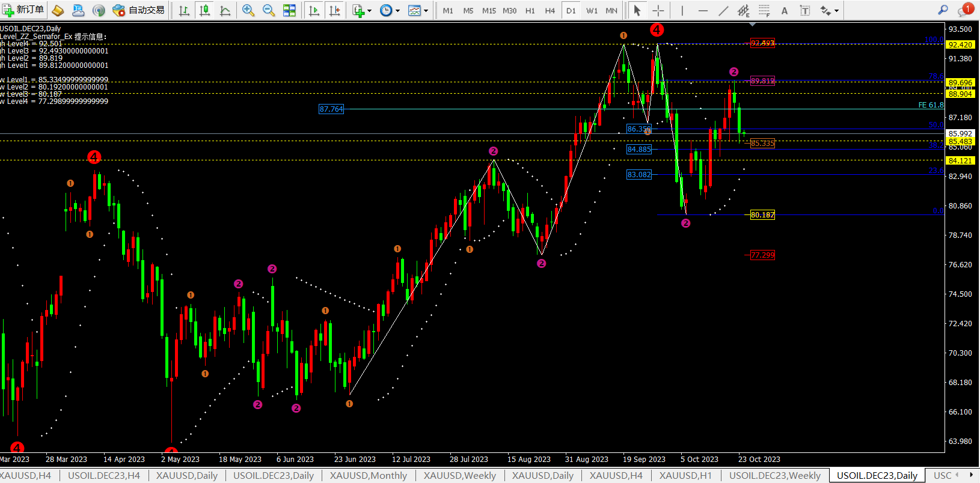
Task: Switch to the USOIL.DEC23,H4 chart tab
Action: point(104,475)
